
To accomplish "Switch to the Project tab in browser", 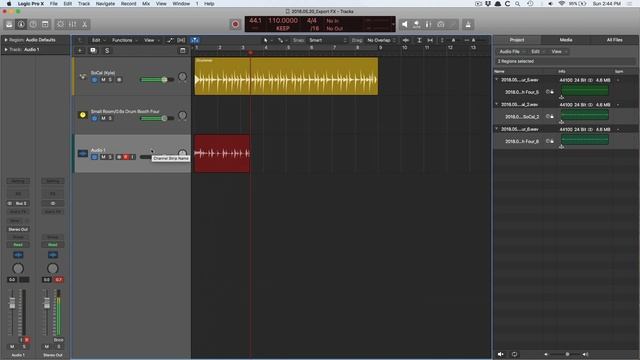I will point(517,40).
